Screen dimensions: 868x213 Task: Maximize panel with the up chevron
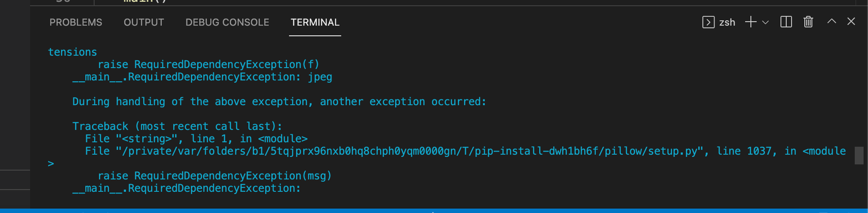(831, 21)
